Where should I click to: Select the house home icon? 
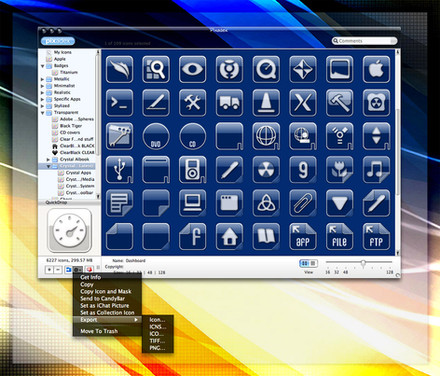coord(229,237)
